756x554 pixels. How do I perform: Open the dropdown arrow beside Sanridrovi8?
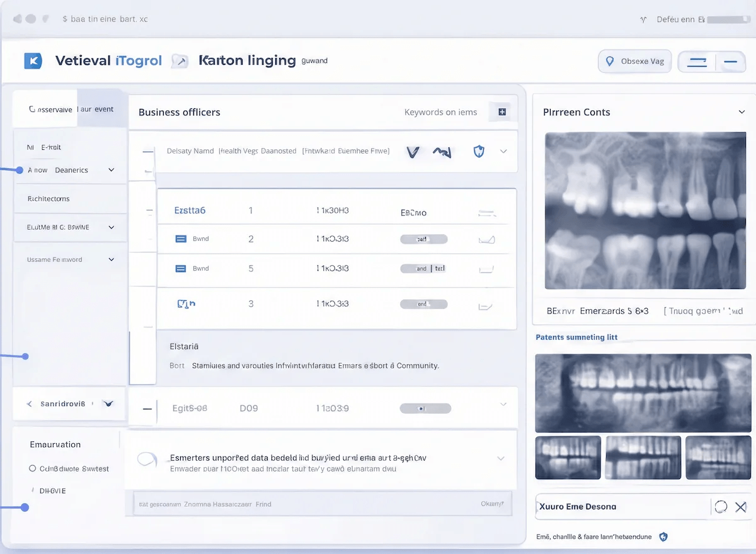click(108, 404)
